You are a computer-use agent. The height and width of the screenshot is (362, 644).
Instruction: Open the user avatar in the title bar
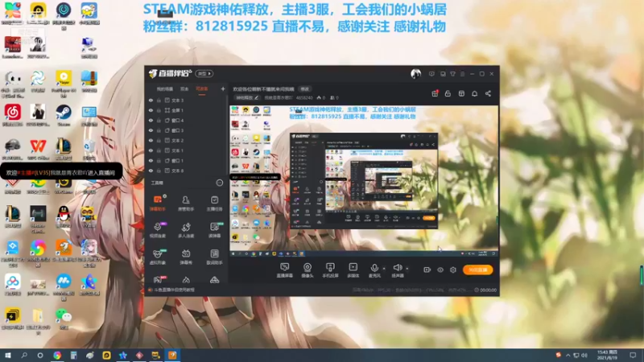(415, 74)
